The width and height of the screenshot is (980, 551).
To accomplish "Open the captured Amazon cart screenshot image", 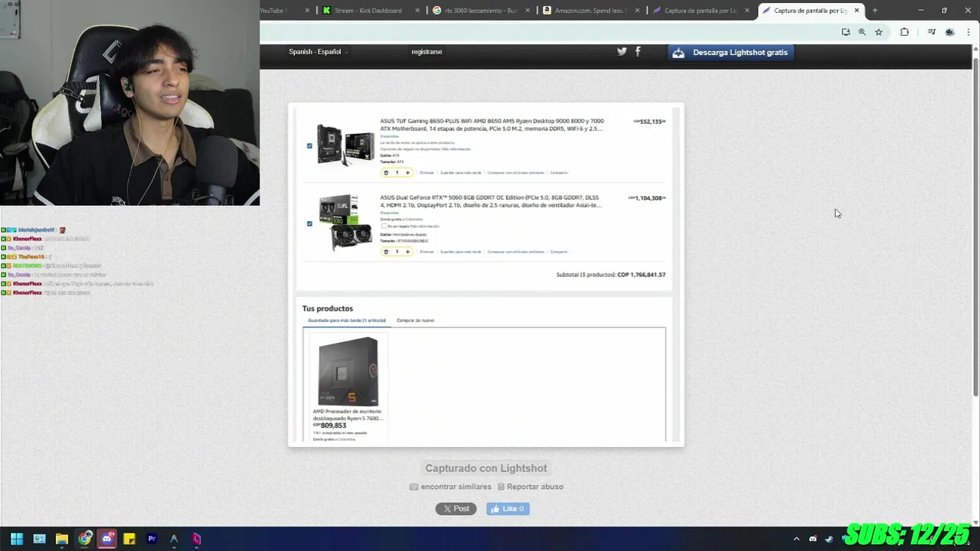I will pyautogui.click(x=485, y=274).
